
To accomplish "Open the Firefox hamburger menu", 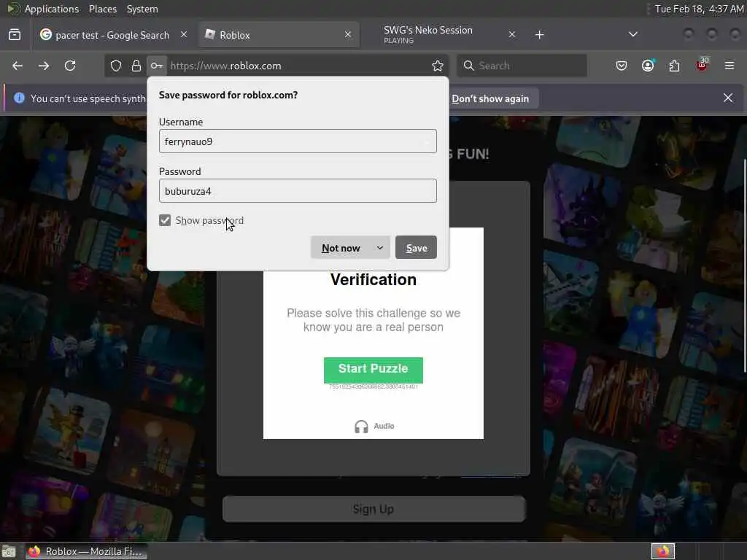I will pyautogui.click(x=729, y=66).
